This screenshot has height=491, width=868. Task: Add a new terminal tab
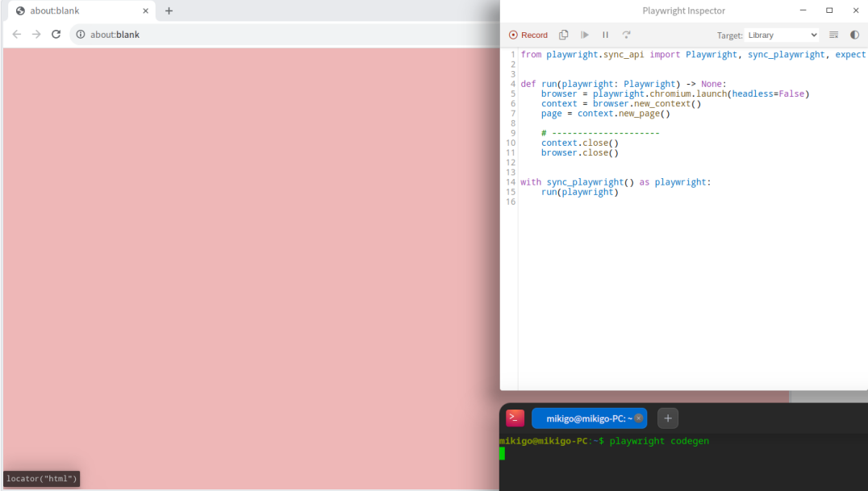click(x=667, y=418)
